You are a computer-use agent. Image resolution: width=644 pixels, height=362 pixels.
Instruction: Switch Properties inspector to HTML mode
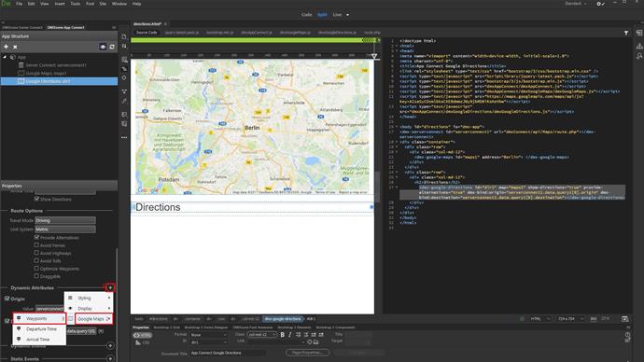pos(143,335)
